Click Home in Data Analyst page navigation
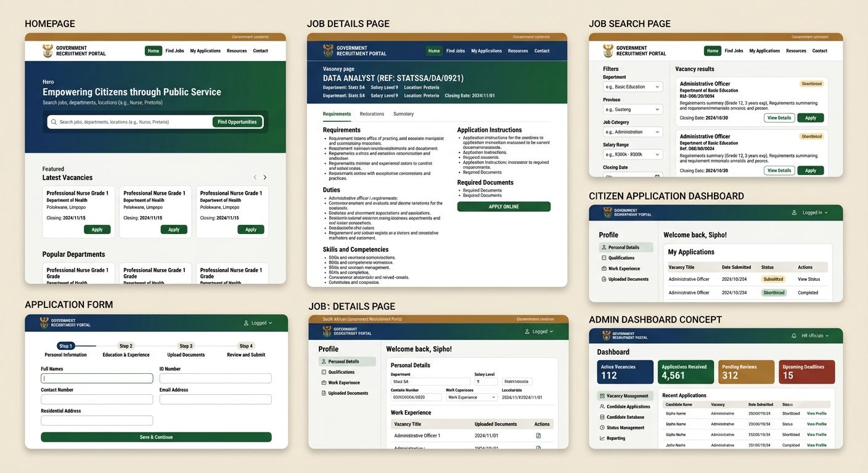The image size is (868, 473). coord(434,51)
